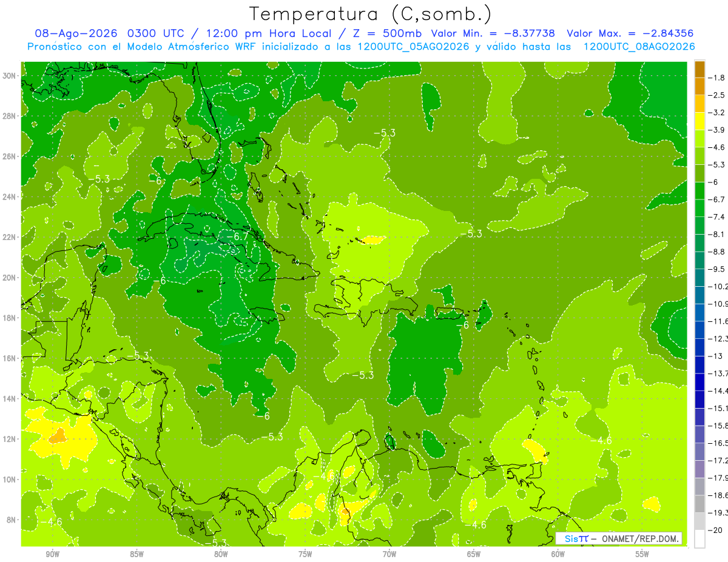Click the "Valor Max. = -2.84356" text
728x562 pixels.
(630, 33)
